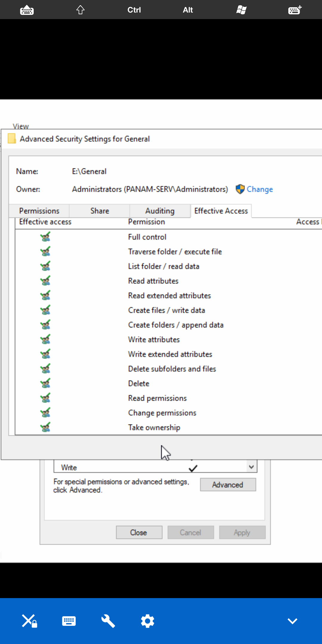Viewport: 322px width, 644px height.
Task: Toggle the Alt modifier key
Action: click(x=188, y=10)
